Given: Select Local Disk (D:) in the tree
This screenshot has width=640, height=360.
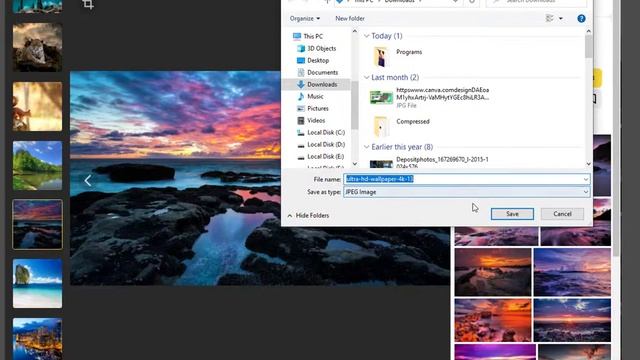Looking at the screenshot, I should tap(326, 144).
